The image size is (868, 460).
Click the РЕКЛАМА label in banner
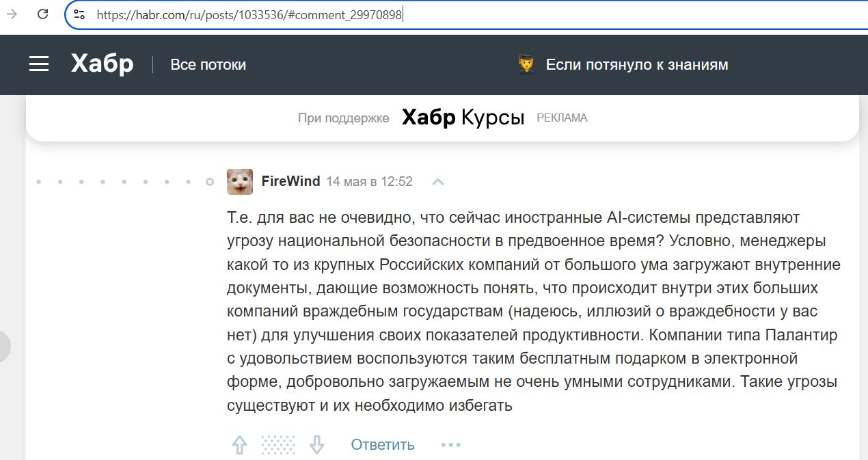pyautogui.click(x=562, y=118)
